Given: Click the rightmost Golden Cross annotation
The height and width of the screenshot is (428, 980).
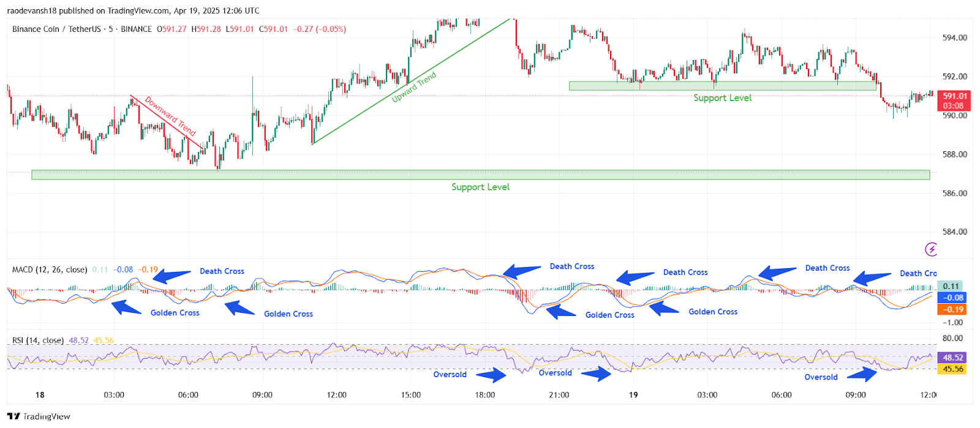Looking at the screenshot, I should [713, 312].
